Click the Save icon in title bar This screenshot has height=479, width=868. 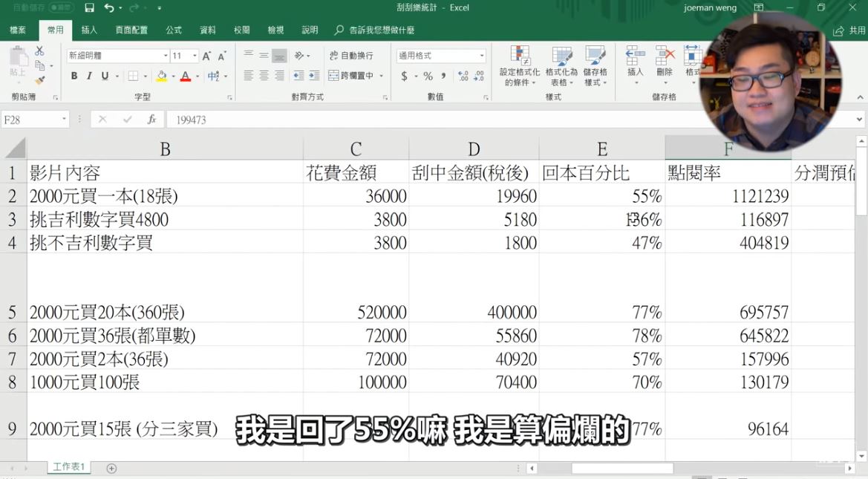(x=89, y=8)
